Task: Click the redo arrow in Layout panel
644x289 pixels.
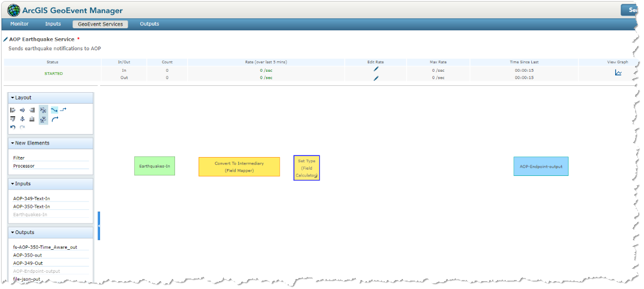Action: click(22, 127)
